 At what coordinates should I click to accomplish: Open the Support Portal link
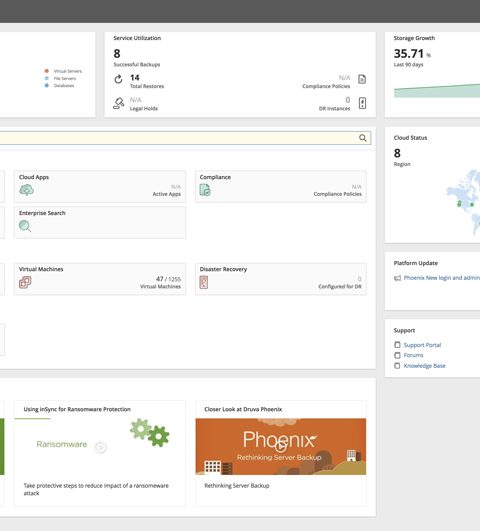pyautogui.click(x=422, y=345)
